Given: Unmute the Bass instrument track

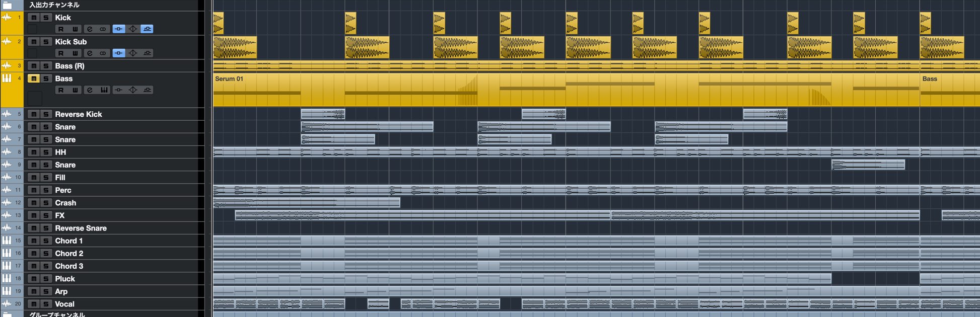Looking at the screenshot, I should pos(34,78).
